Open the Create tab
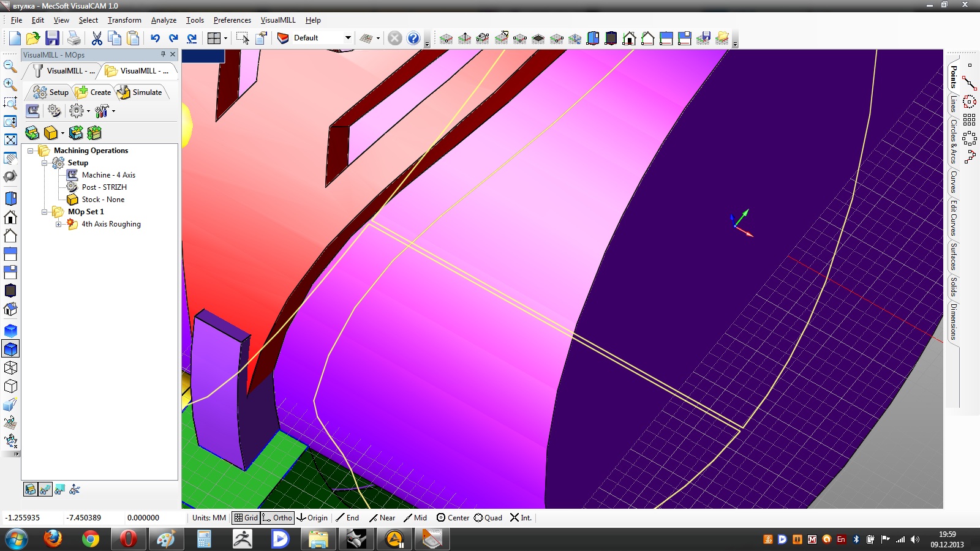Screen dimensions: 980x551 (x=94, y=92)
